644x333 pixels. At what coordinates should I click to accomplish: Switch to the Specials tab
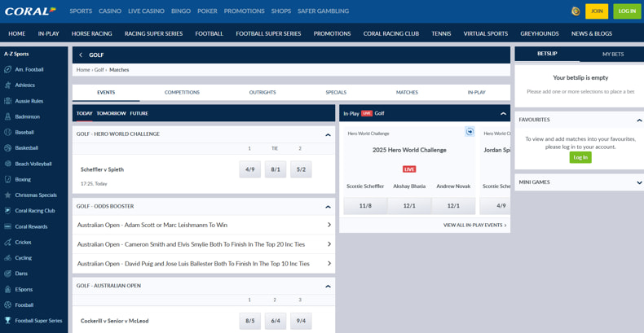click(x=336, y=93)
